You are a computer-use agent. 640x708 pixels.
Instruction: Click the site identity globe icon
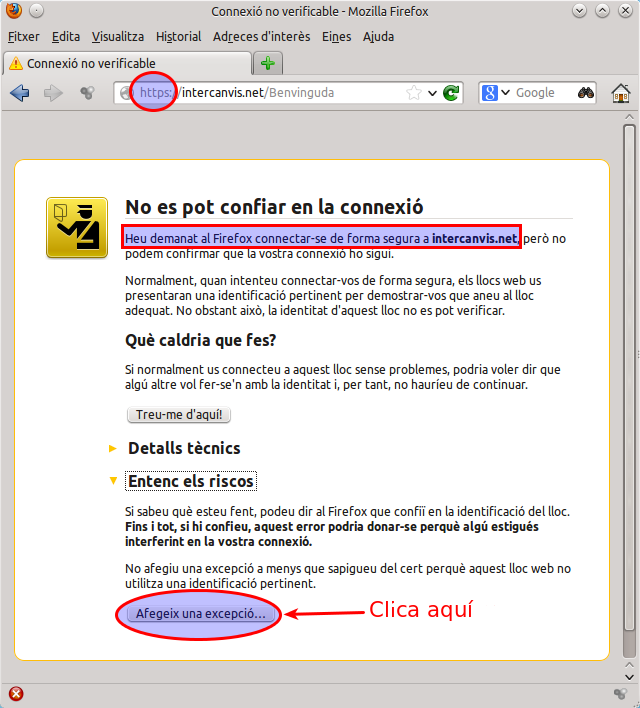click(126, 93)
